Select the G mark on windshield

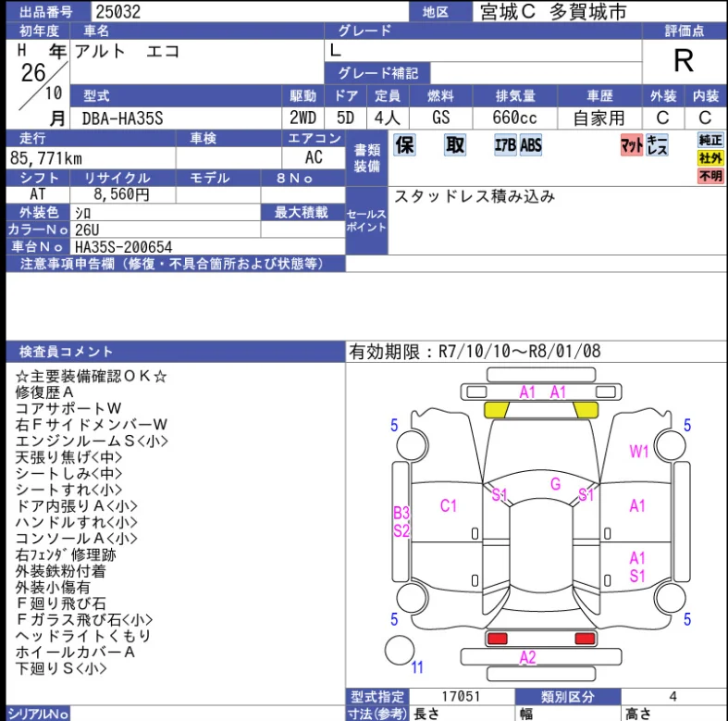(555, 483)
